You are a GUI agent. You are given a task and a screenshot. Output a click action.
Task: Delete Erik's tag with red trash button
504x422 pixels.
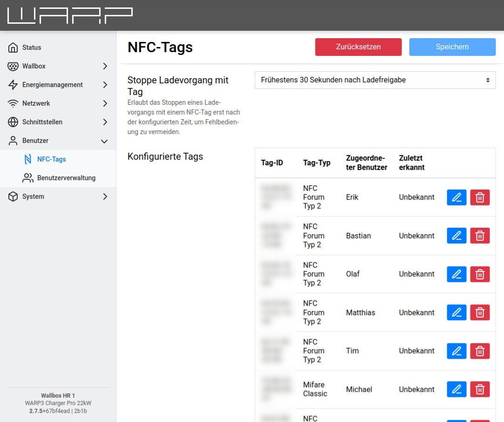(480, 197)
